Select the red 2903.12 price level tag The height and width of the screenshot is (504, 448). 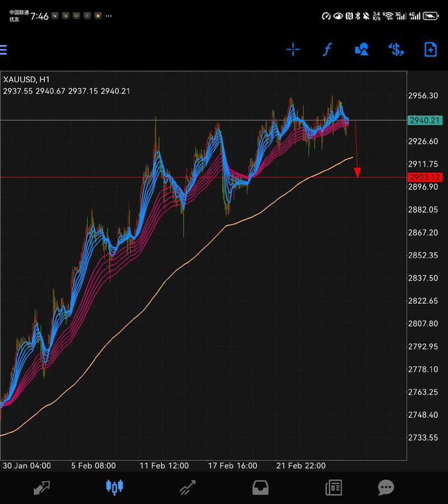tap(425, 177)
